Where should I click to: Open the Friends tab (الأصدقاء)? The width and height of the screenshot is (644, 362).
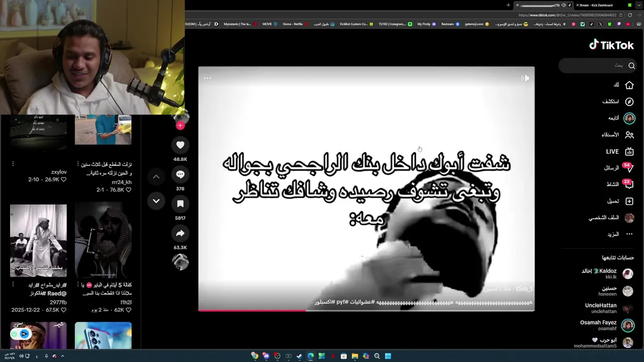pyautogui.click(x=618, y=135)
